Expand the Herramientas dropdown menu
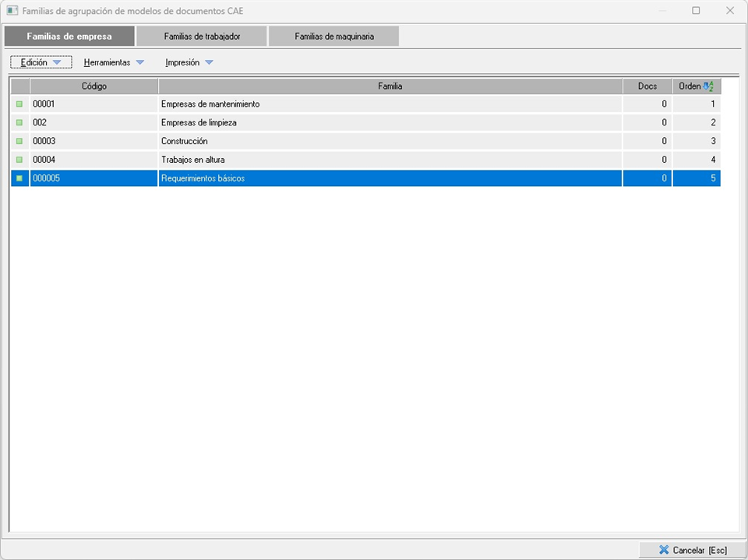The image size is (748, 560). point(114,62)
